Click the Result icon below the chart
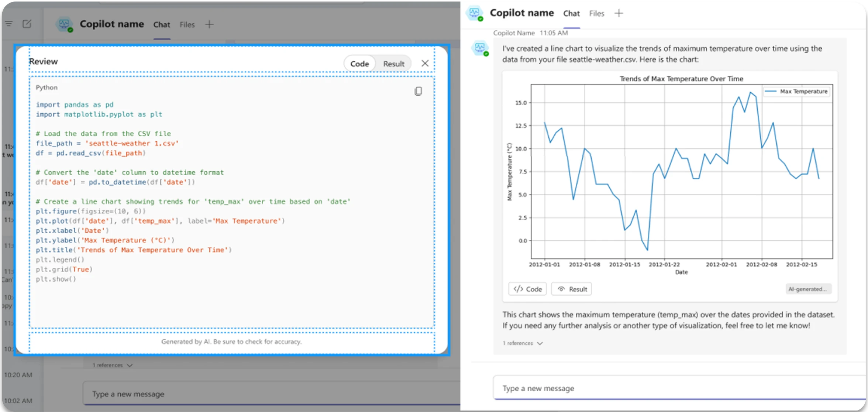The width and height of the screenshot is (868, 412). tap(571, 289)
